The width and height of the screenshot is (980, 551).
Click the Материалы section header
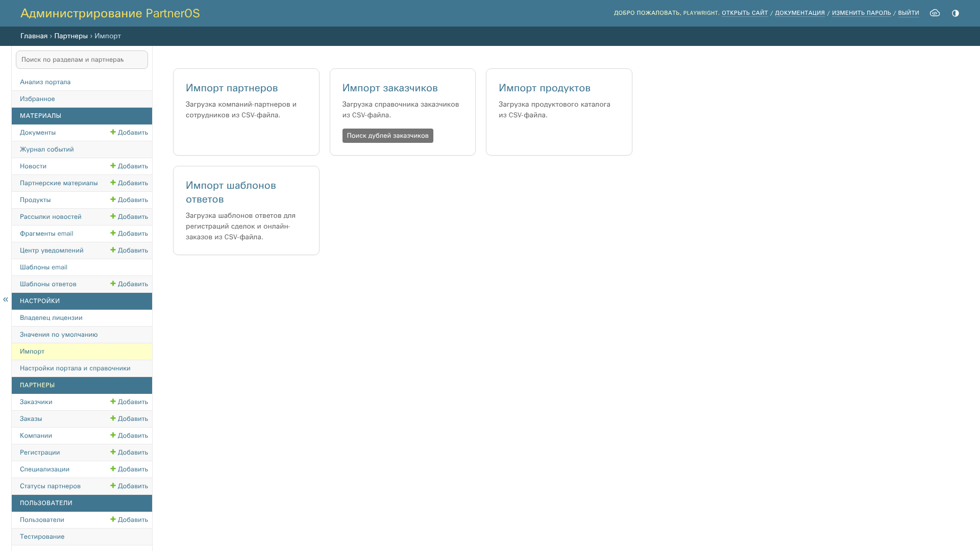[x=82, y=116]
